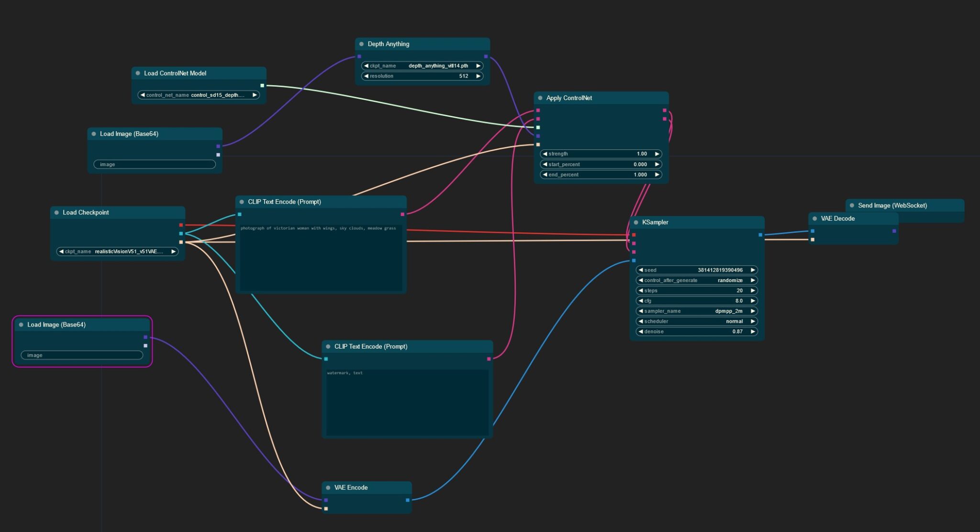Click the output socket of the highlighted Load Image node
This screenshot has height=532, width=980.
(145, 338)
